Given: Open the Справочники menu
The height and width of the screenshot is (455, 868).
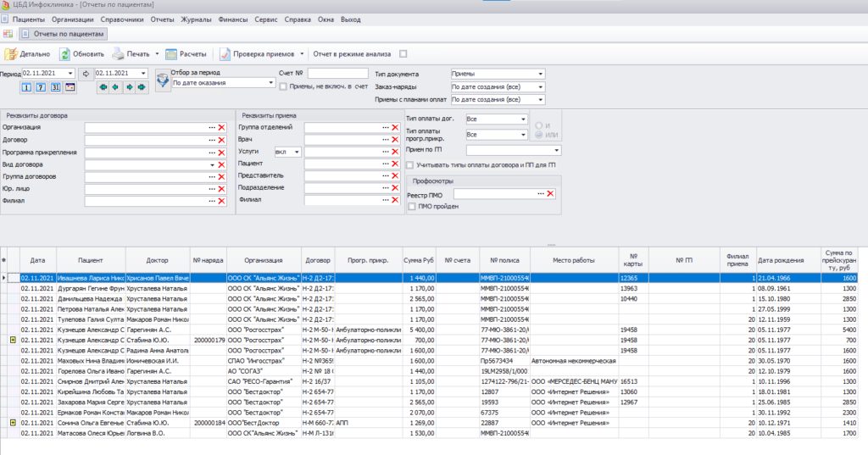Looking at the screenshot, I should point(123,19).
